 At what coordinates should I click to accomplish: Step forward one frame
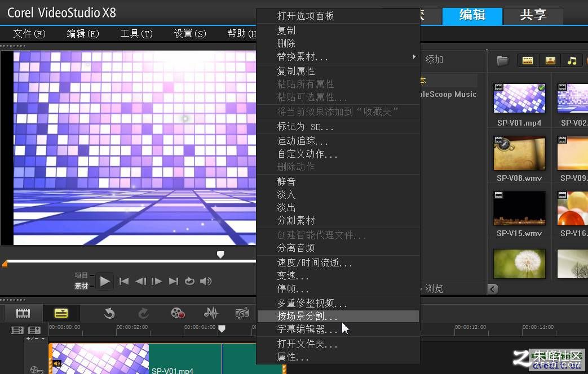point(157,281)
